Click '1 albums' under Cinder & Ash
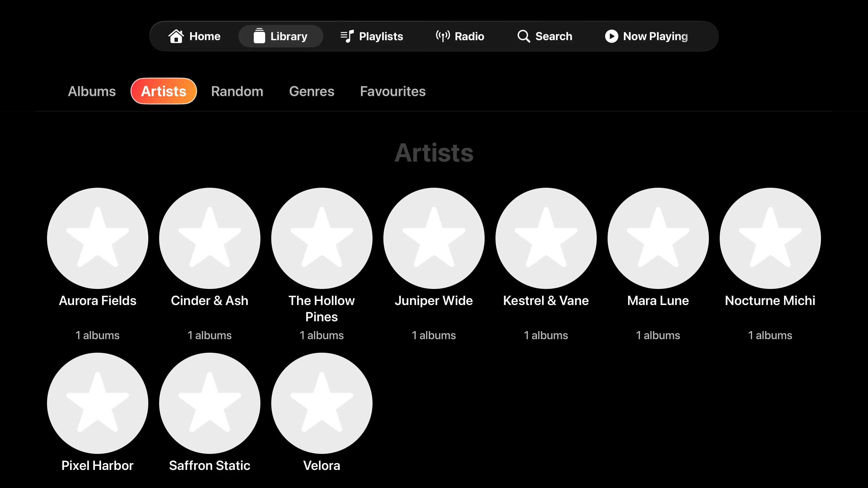The image size is (868, 488). pos(210,335)
